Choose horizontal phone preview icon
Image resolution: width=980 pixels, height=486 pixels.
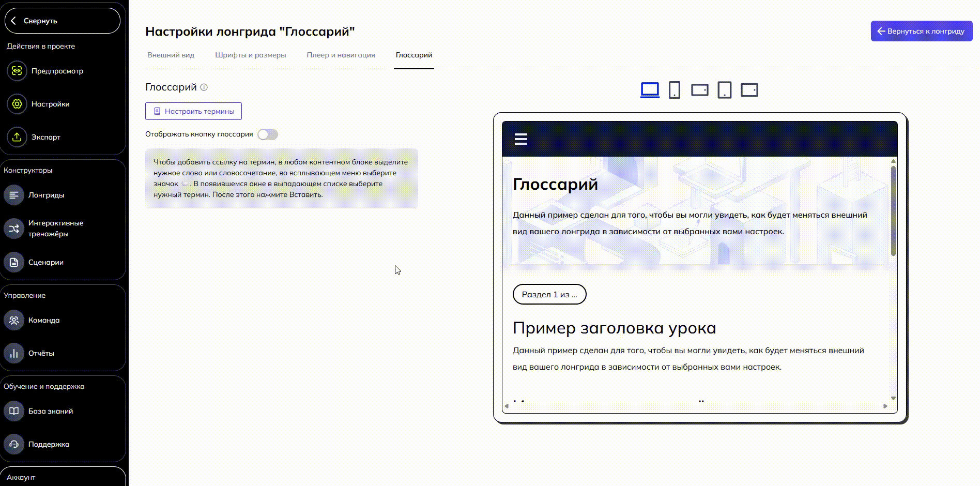[x=699, y=90]
